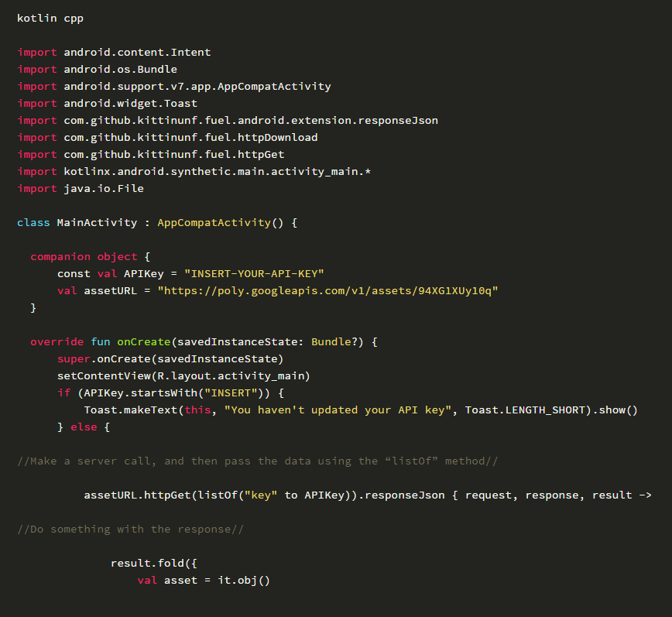Click the AppCompatActivity import statement
This screenshot has height=617, width=672.
pyautogui.click(x=173, y=86)
